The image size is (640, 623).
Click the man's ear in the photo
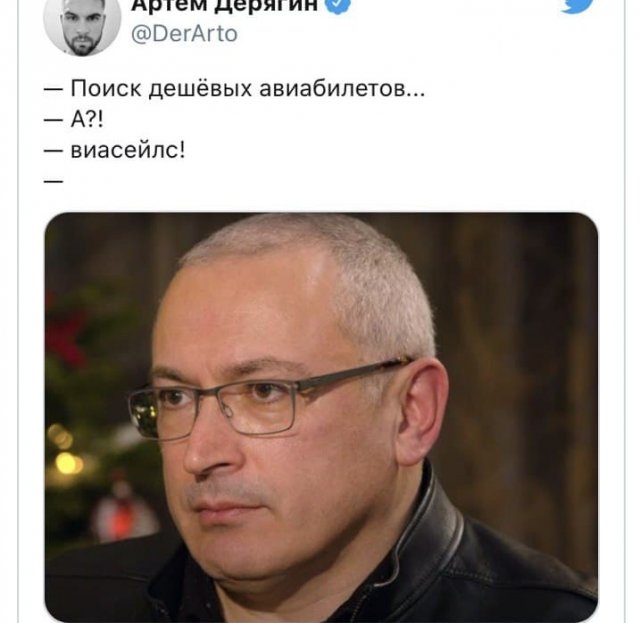(x=424, y=412)
